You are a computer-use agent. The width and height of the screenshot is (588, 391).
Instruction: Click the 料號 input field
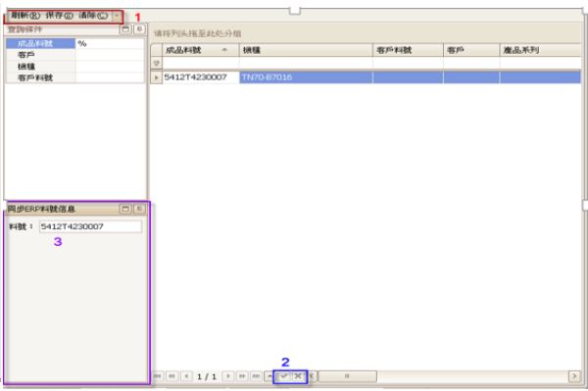point(90,226)
